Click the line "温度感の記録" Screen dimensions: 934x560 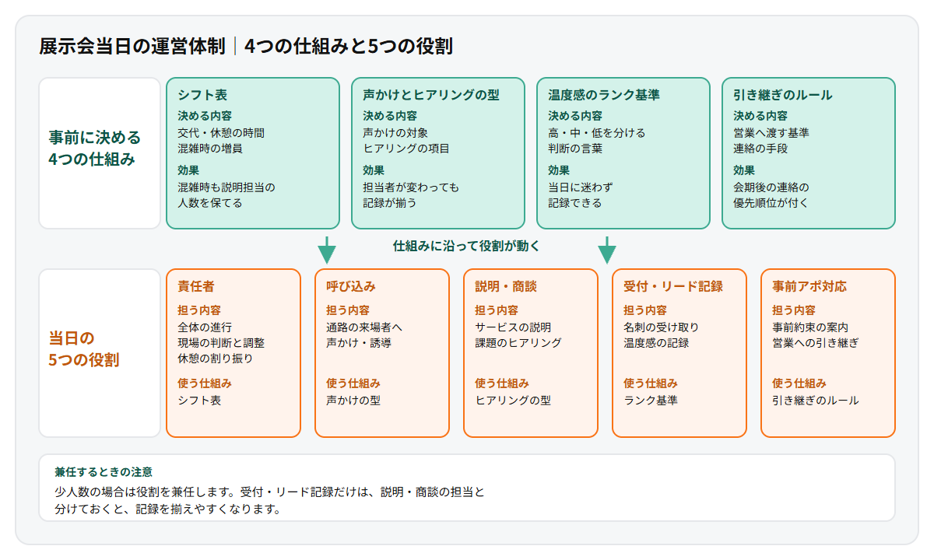656,343
